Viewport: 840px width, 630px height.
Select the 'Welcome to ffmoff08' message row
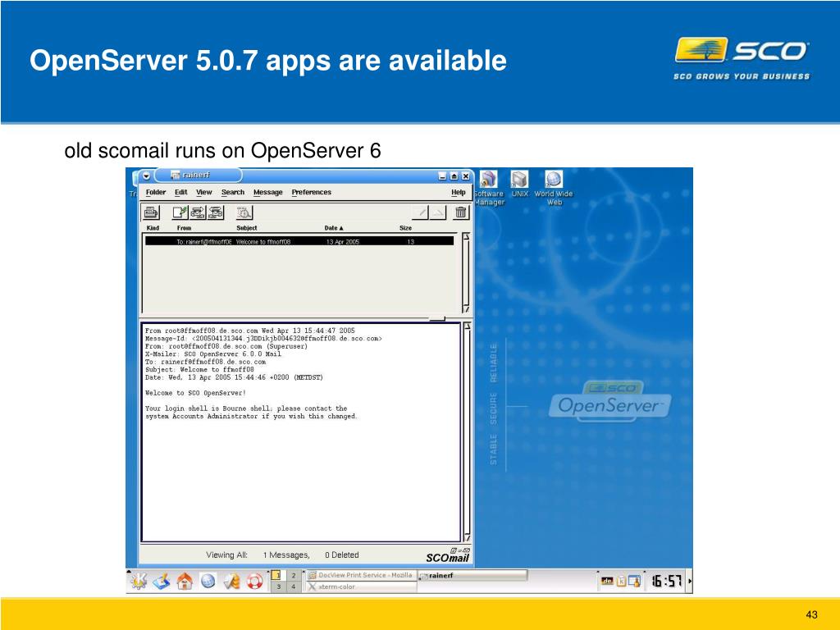(299, 242)
